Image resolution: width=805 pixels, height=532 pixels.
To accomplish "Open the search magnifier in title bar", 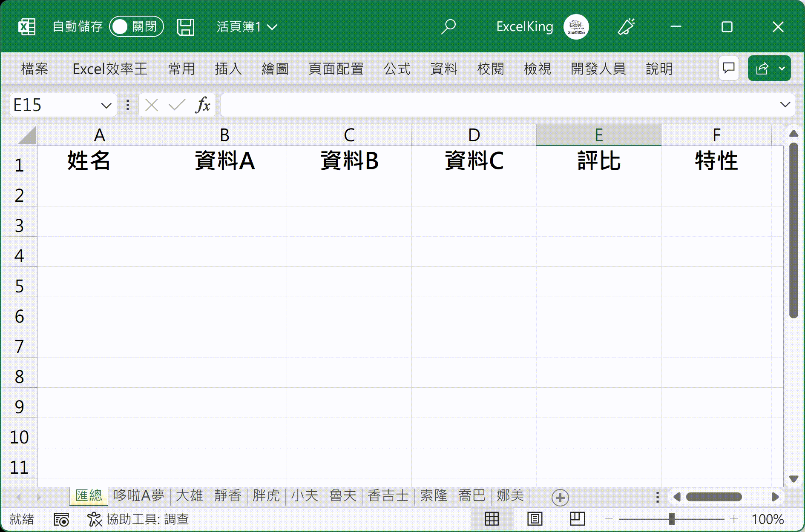I will (x=448, y=27).
